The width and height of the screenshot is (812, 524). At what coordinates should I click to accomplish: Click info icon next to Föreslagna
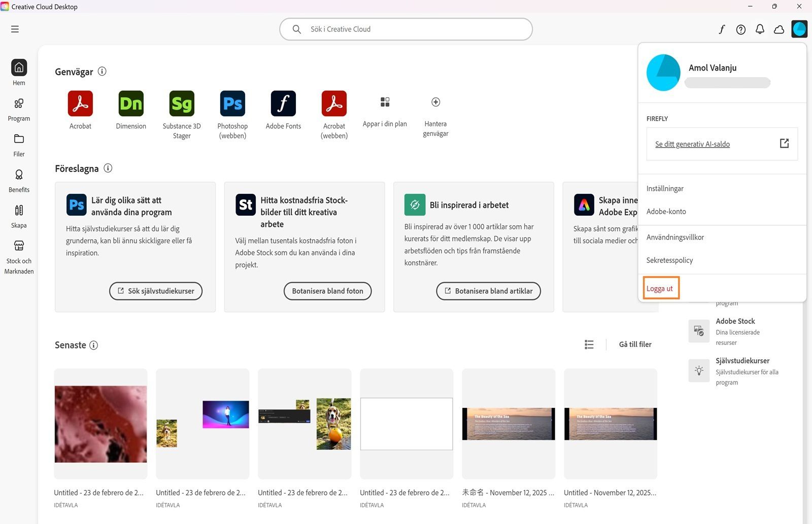tap(108, 168)
